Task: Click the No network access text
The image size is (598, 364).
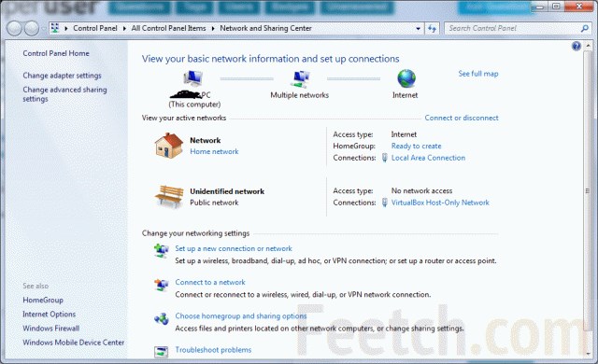Action: (421, 190)
